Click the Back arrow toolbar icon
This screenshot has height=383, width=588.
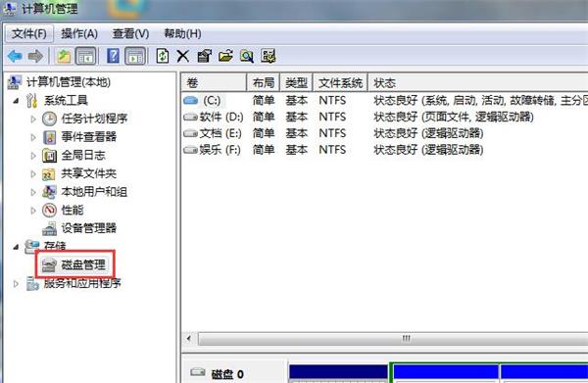pos(15,57)
